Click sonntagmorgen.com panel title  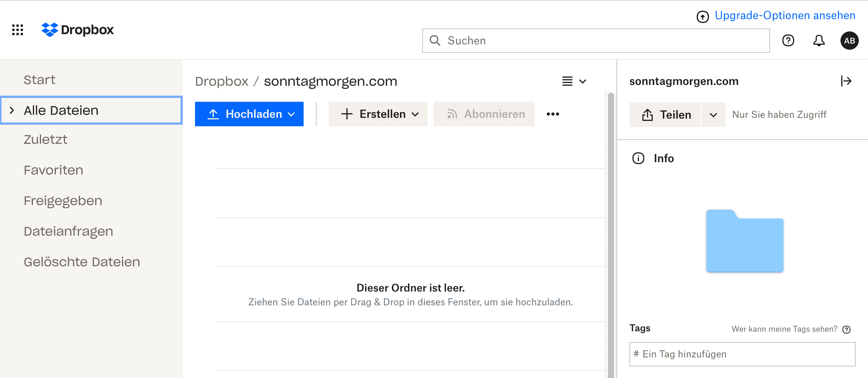[x=684, y=81]
